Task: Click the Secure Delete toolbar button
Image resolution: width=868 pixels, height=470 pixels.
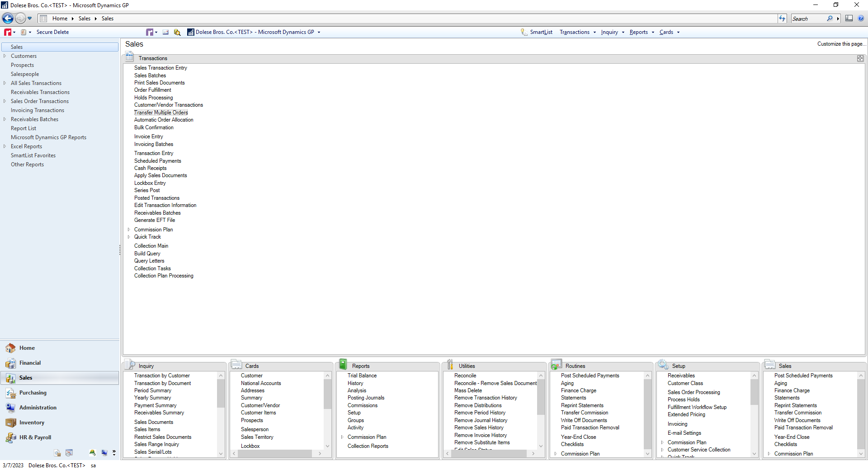Action: point(52,32)
